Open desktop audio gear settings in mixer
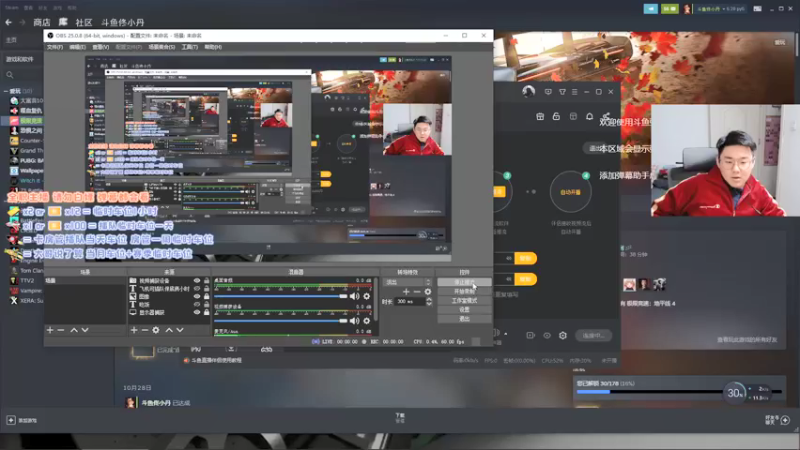This screenshot has width=800, height=450. pyautogui.click(x=366, y=296)
